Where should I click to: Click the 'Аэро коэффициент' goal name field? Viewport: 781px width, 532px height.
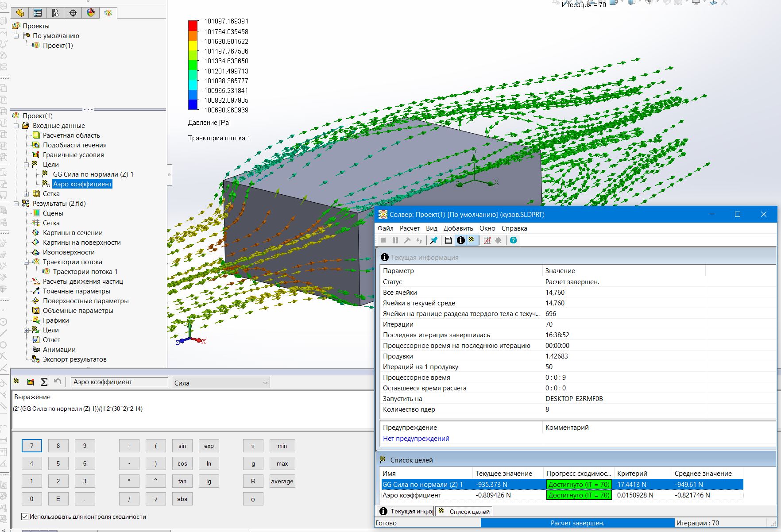120,382
